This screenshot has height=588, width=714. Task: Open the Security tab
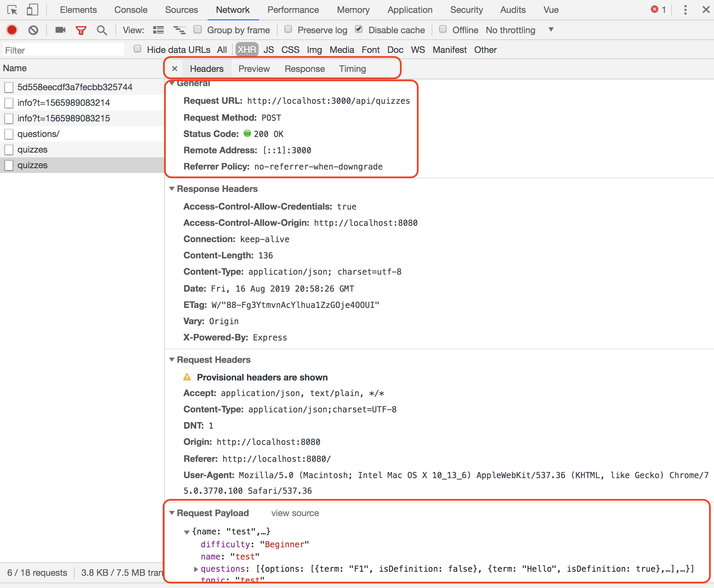click(x=467, y=10)
